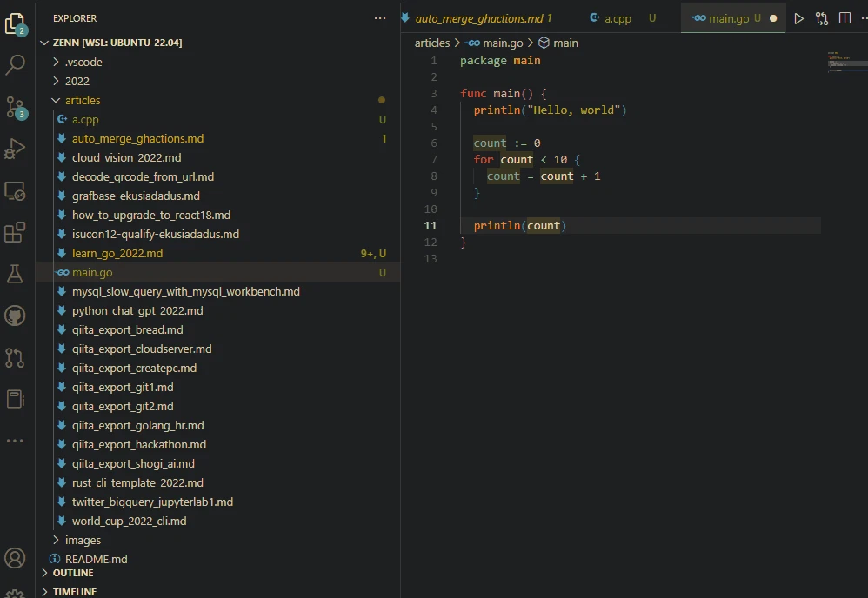Run the Go file with play button

point(798,19)
